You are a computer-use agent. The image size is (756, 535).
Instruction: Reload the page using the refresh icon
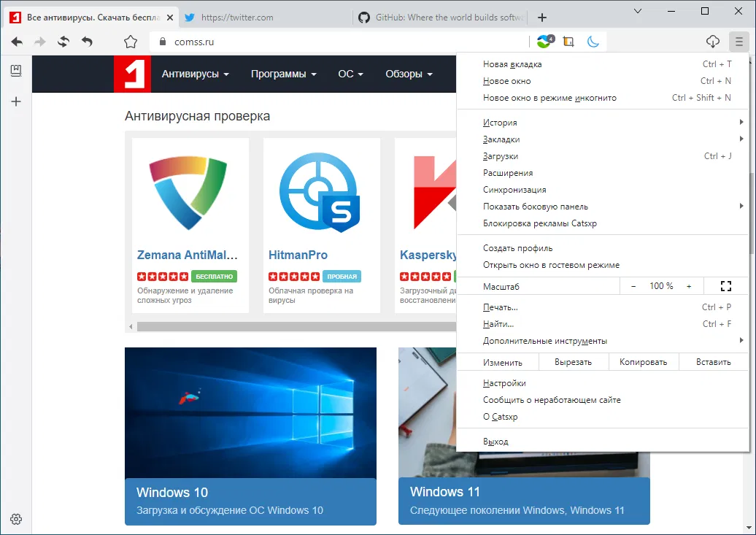[63, 42]
